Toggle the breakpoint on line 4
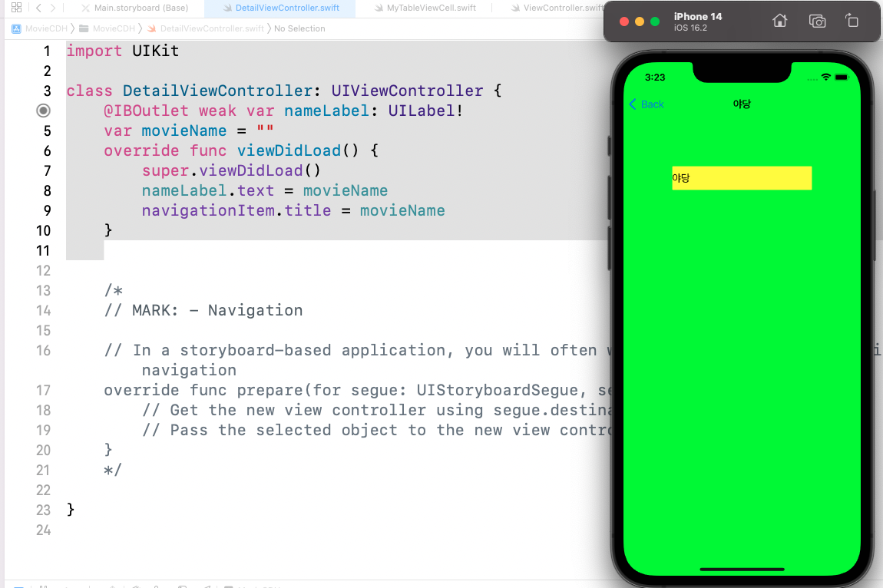Viewport: 883px width, 588px height. point(43,111)
